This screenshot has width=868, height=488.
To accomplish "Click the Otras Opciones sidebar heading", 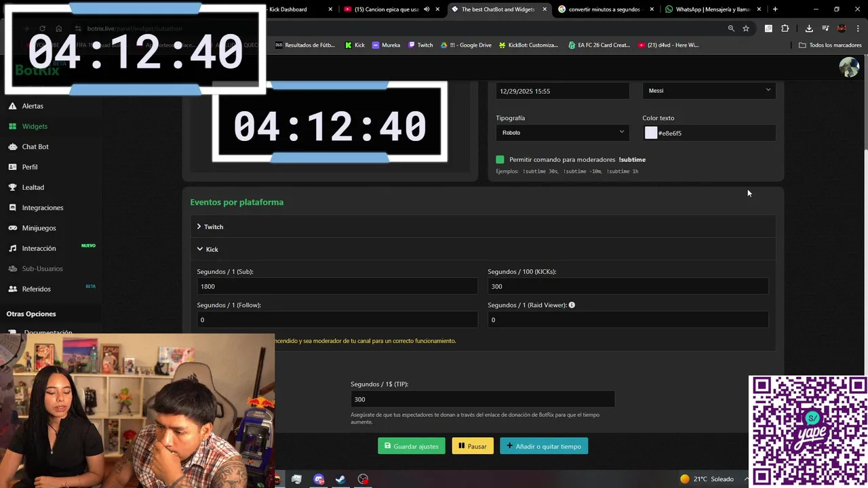I will click(31, 314).
